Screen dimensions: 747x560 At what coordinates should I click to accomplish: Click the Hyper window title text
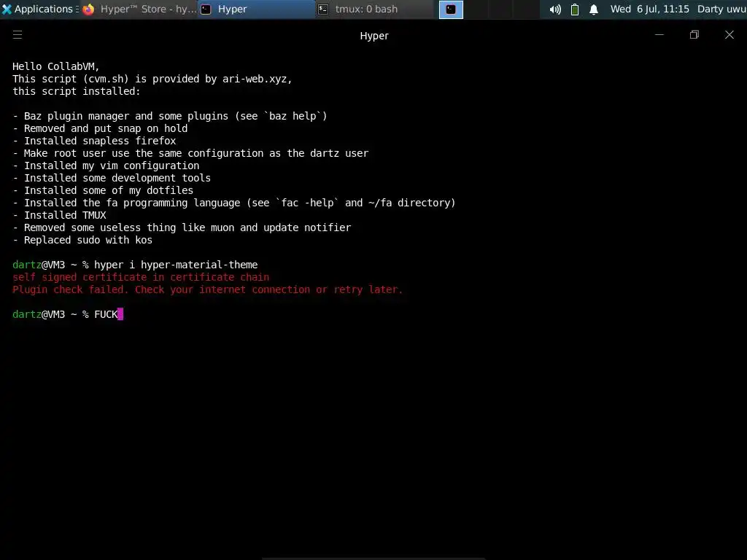pos(374,36)
